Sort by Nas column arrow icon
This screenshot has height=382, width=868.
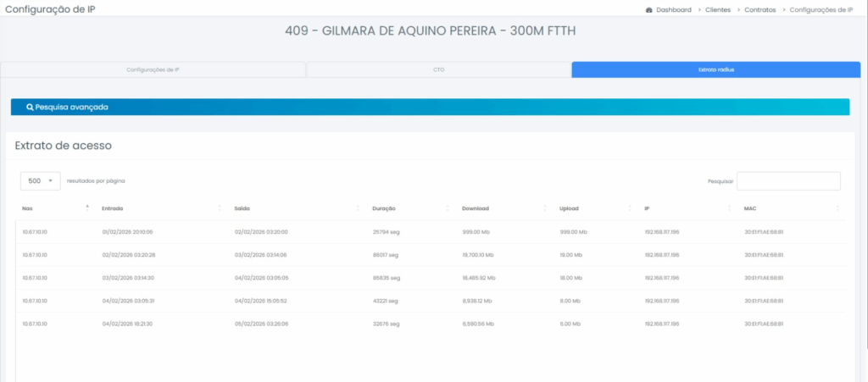pyautogui.click(x=87, y=208)
